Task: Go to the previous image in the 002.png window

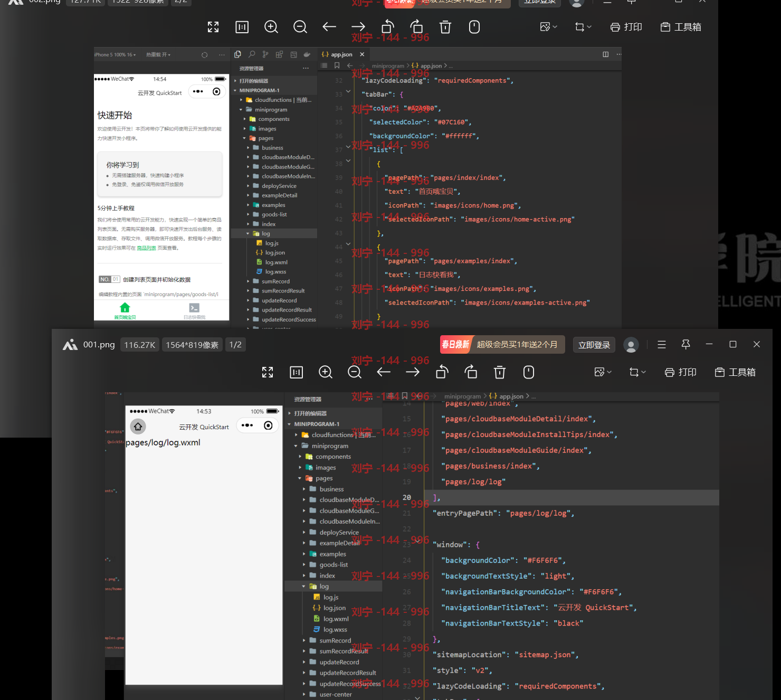Action: point(329,27)
